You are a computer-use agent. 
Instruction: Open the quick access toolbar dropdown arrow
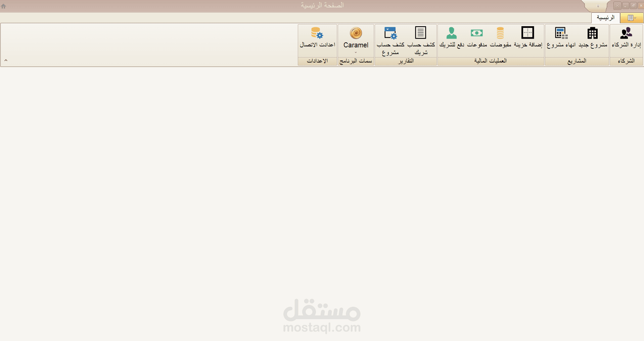598,6
